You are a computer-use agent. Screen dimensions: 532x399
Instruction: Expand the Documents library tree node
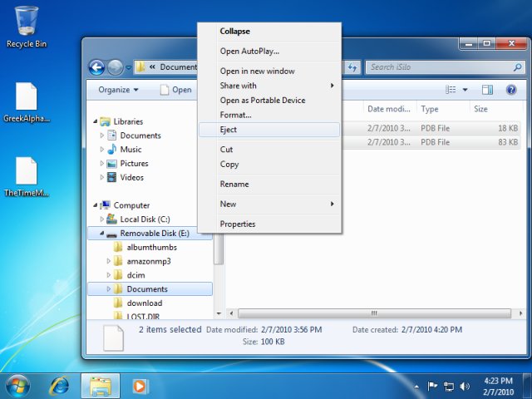coord(102,135)
